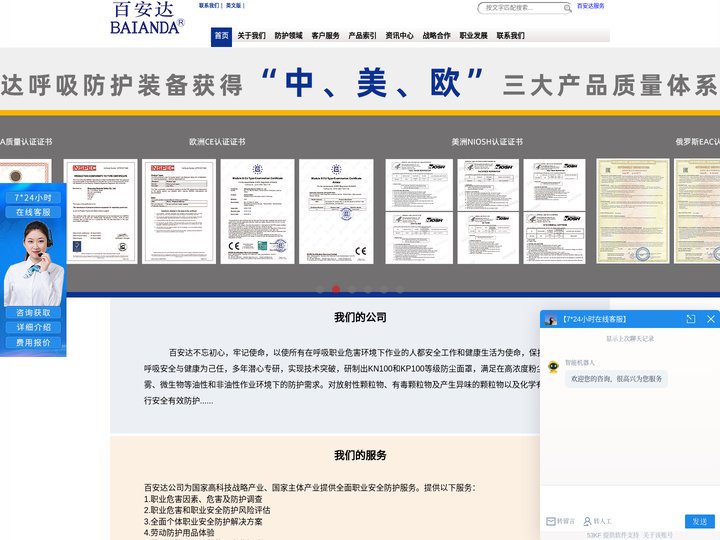The image size is (720, 540).
Task: Click the search magnifier icon
Action: click(x=568, y=8)
